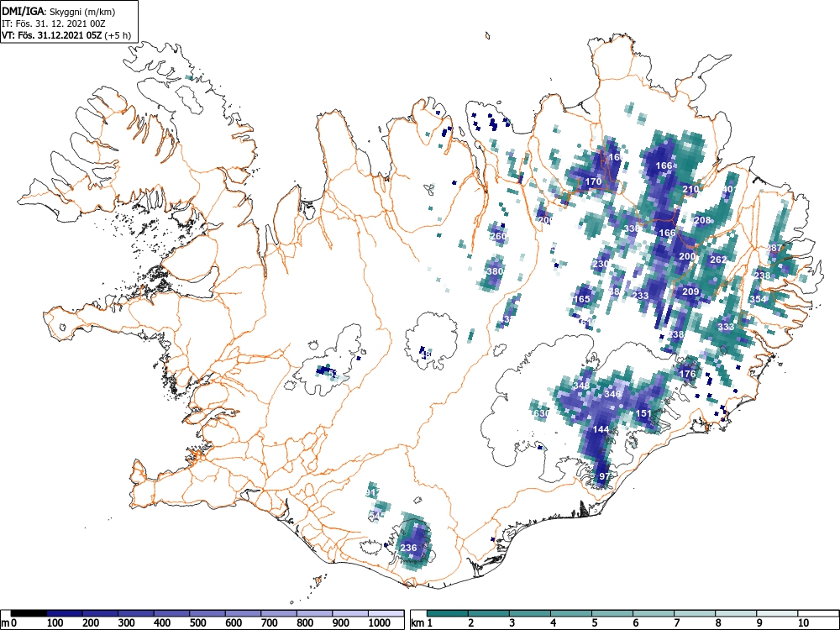Pick the white 10 km legend swatch
840x630 pixels.
818,613
